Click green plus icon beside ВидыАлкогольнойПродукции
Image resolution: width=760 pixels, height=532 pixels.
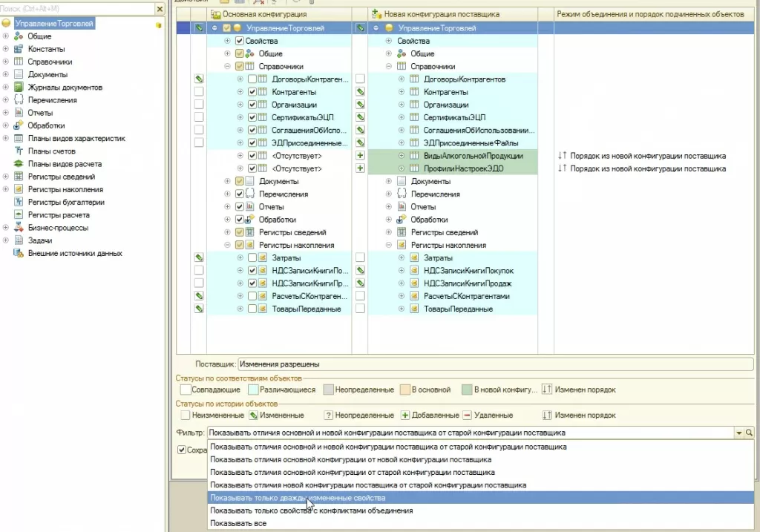pos(361,156)
